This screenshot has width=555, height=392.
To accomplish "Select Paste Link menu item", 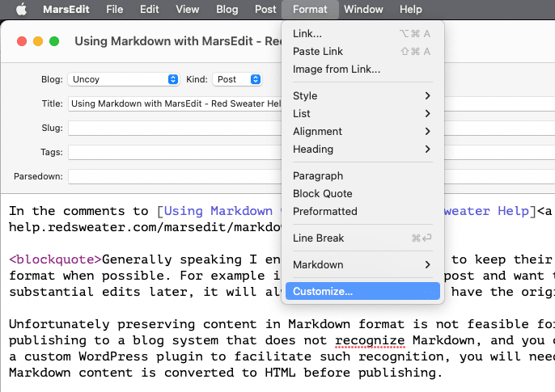I will (x=362, y=52).
